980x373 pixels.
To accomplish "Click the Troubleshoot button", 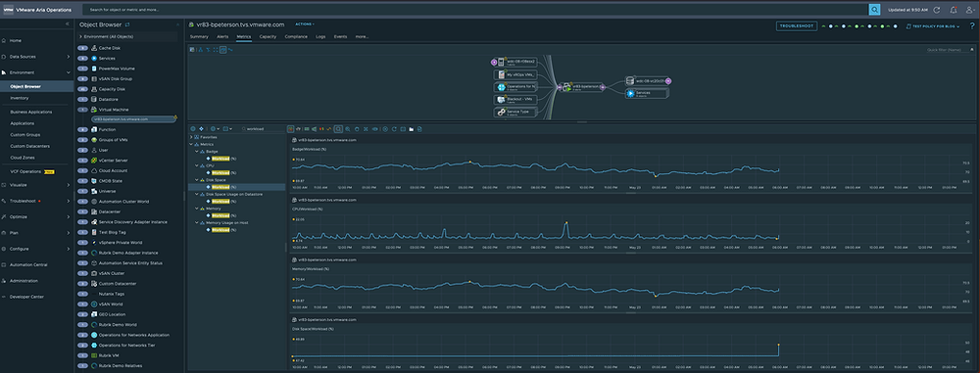I will [796, 26].
